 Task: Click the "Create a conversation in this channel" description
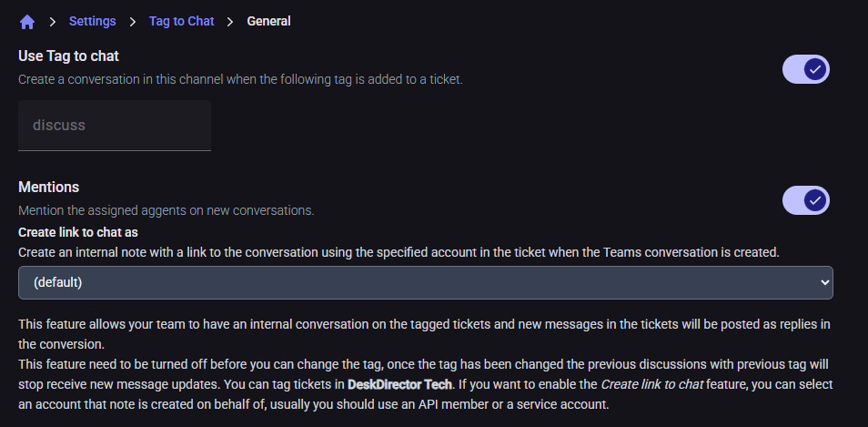[240, 80]
